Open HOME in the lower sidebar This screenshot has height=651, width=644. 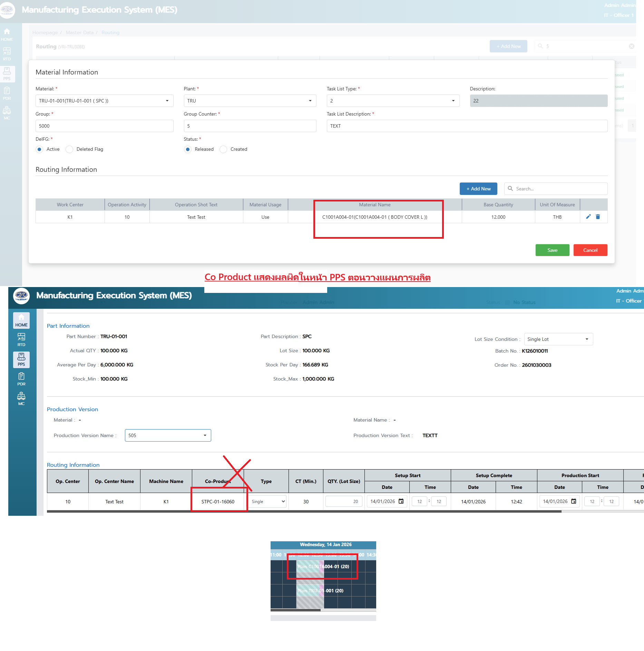(21, 320)
